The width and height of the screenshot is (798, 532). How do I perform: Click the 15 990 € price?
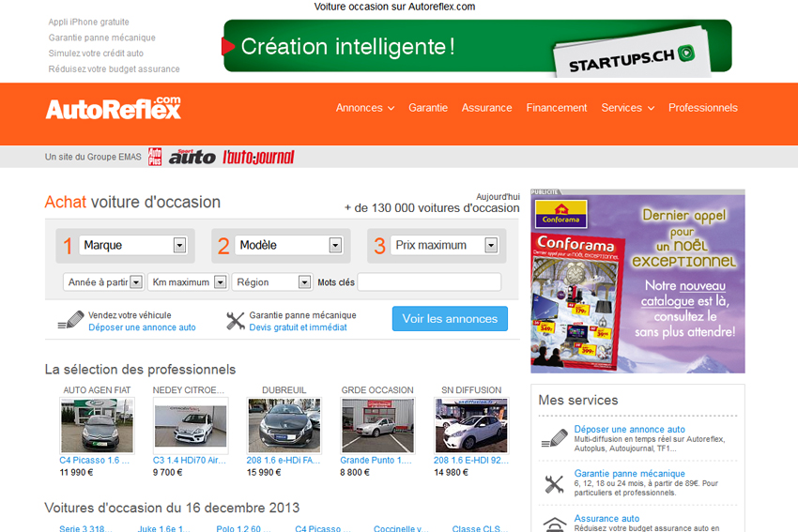264,473
